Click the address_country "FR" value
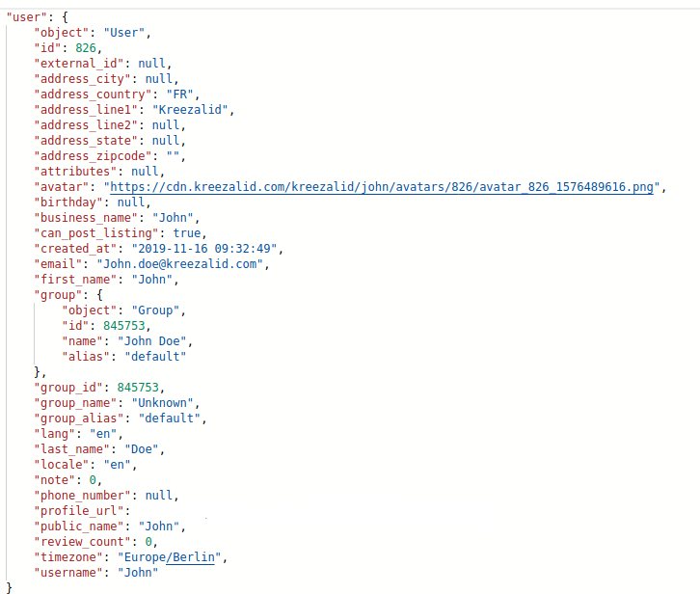700x594 pixels. [x=180, y=94]
